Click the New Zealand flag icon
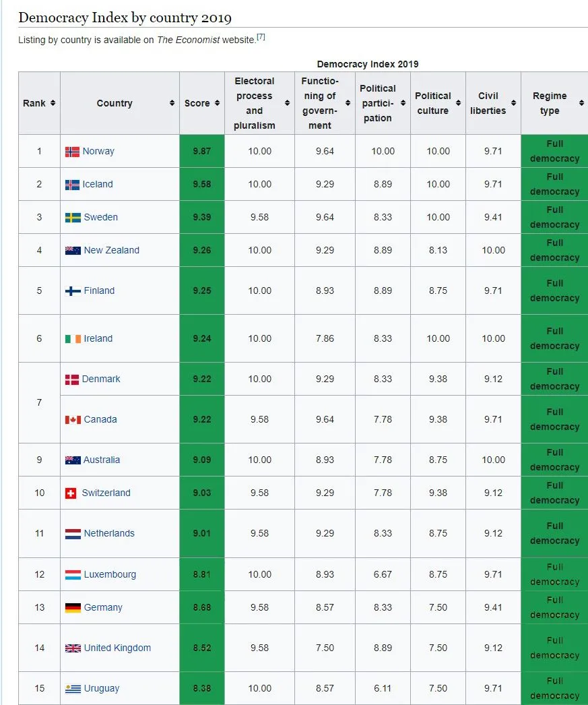Viewport: 588px width, 705px height. (73, 251)
